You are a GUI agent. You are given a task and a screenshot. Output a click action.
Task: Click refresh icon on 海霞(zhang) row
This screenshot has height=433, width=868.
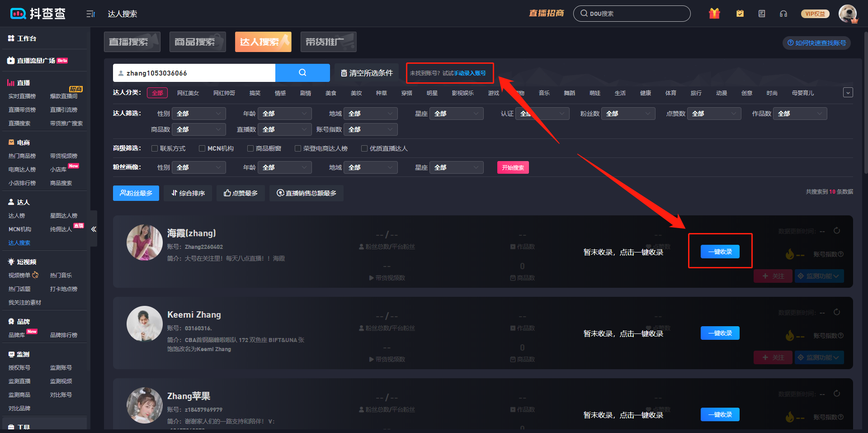coord(837,231)
